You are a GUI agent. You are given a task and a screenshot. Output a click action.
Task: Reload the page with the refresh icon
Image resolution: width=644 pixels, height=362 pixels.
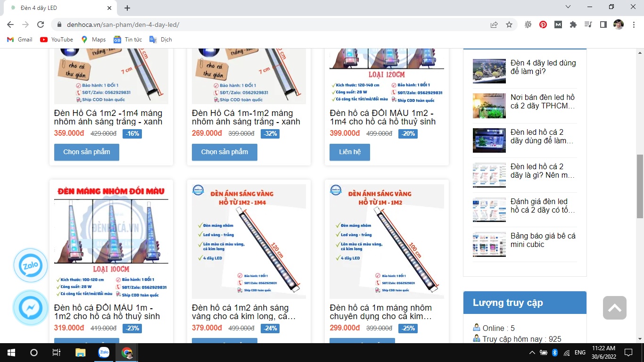pyautogui.click(x=41, y=25)
